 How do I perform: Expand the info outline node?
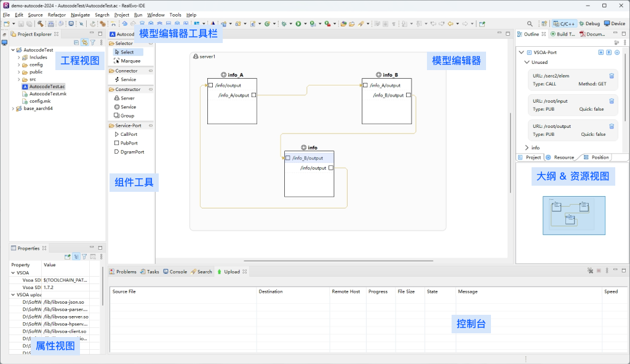(527, 148)
